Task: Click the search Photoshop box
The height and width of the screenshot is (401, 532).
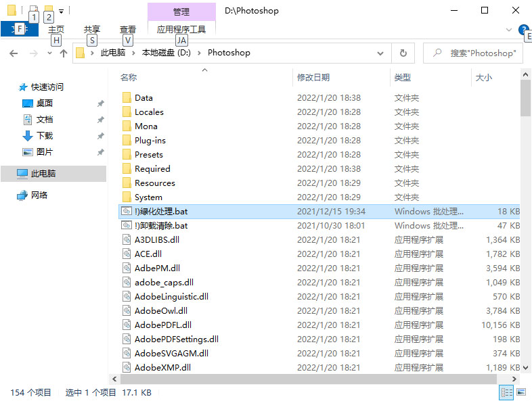Action: 473,53
